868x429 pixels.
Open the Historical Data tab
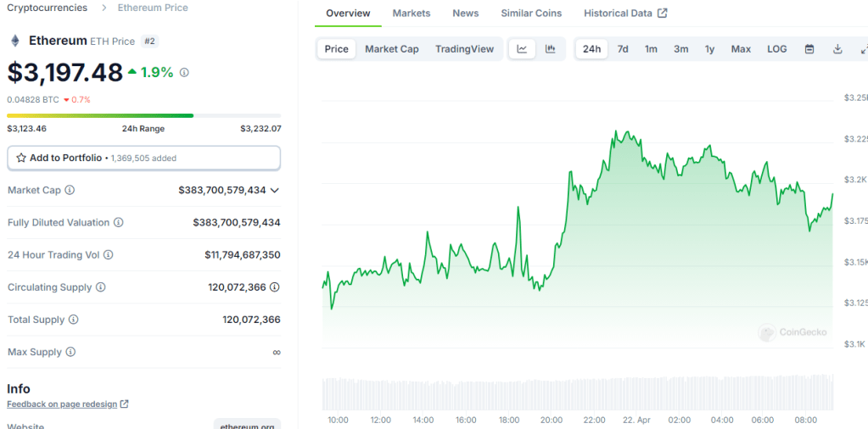pos(625,14)
